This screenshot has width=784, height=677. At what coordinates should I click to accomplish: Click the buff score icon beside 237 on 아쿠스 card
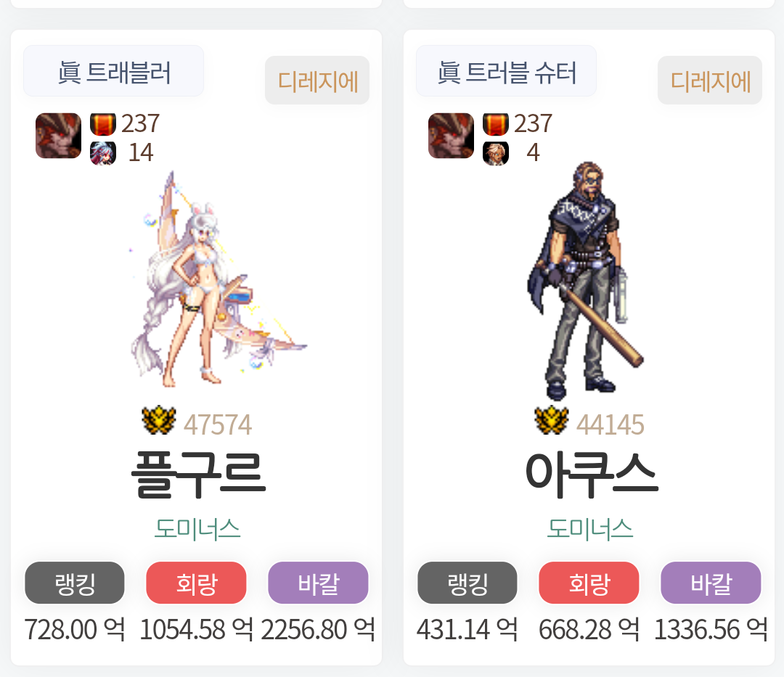click(496, 124)
